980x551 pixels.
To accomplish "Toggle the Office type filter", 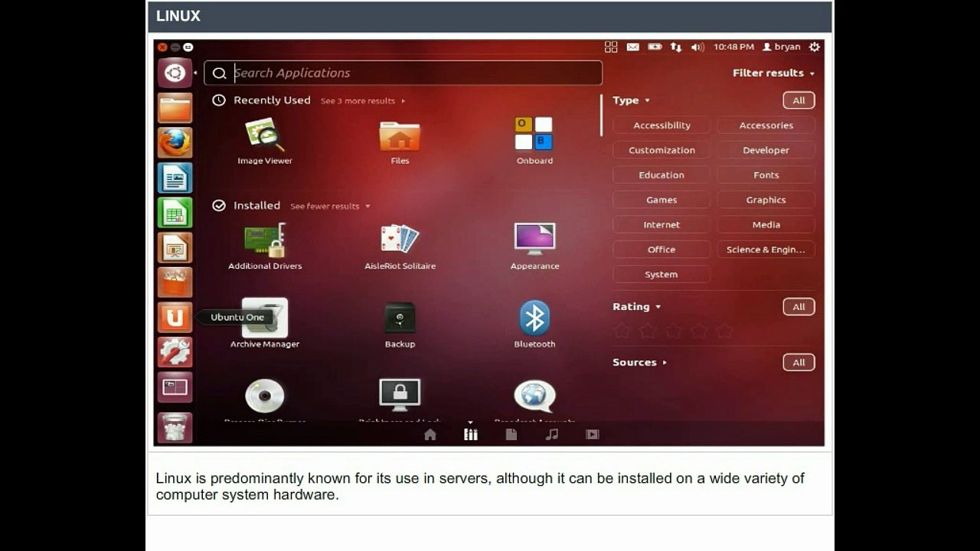I will point(661,249).
